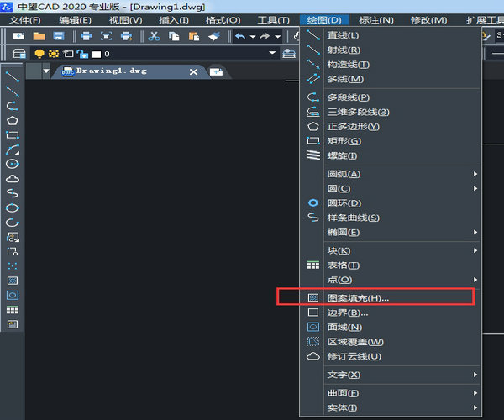Click the Save icon in top toolbar
Viewport: 504px width, 420px height.
point(59,36)
